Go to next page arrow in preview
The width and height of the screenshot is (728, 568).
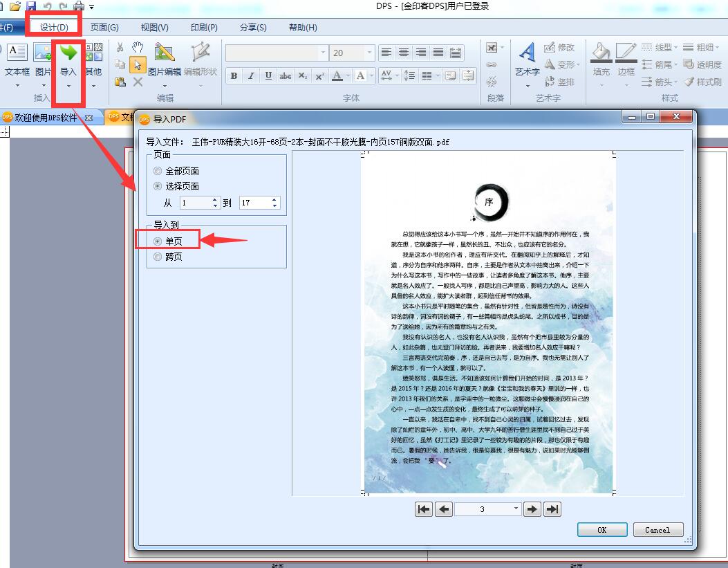pos(532,509)
